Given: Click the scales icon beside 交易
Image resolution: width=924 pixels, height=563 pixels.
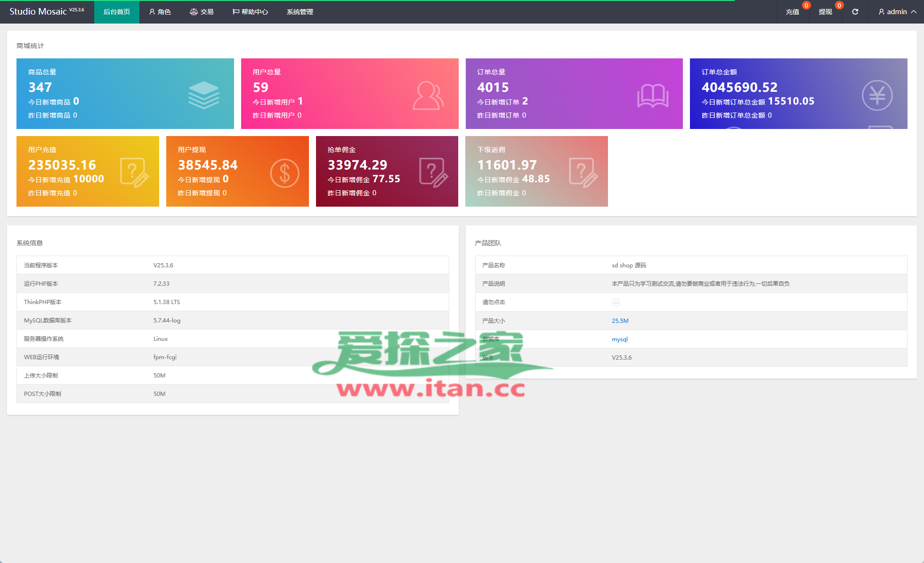Looking at the screenshot, I should pos(194,12).
